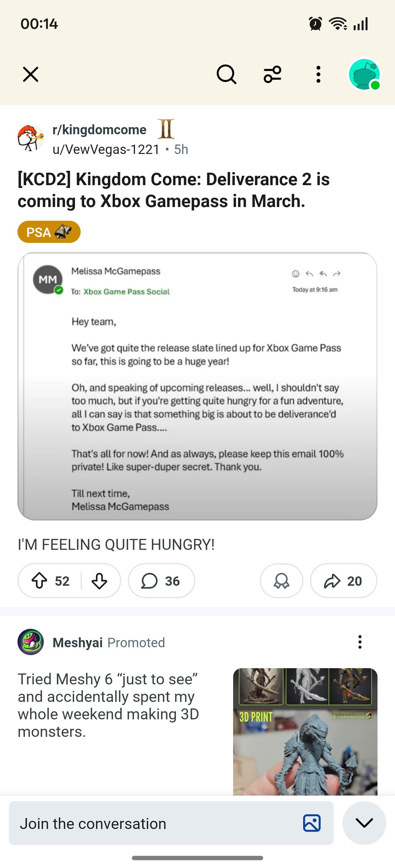The height and width of the screenshot is (868, 395).
Task: Attach an image to comment
Action: tap(312, 823)
